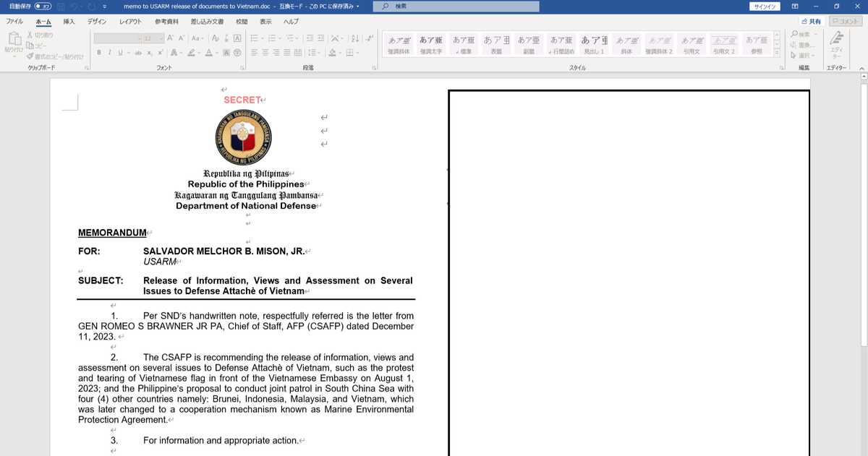
Task: Click the distributed alignment icon
Action: click(297, 53)
